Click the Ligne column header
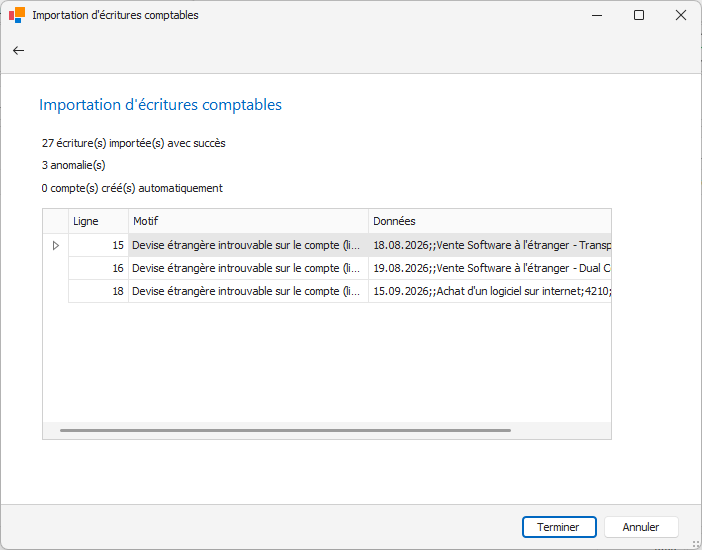 tap(98, 221)
